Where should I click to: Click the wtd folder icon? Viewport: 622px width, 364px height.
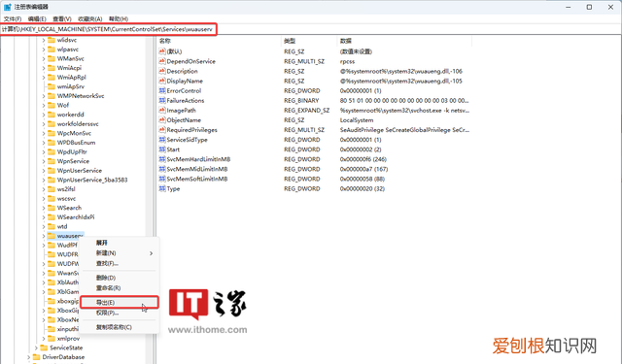(x=52, y=226)
